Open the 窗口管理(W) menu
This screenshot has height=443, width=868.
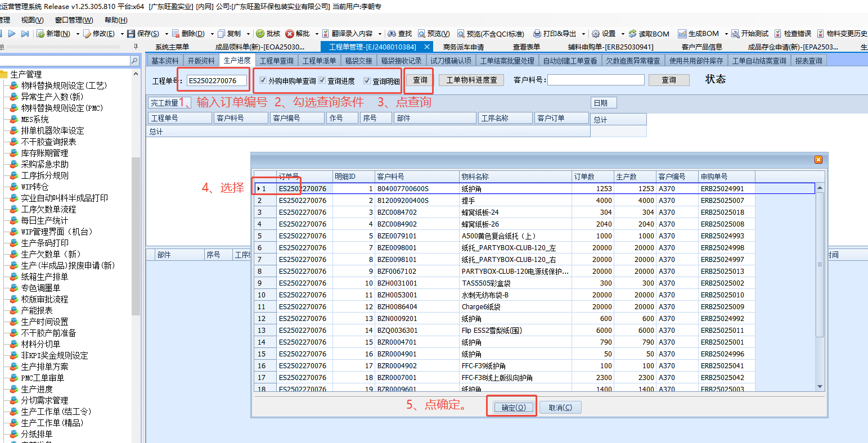[74, 20]
